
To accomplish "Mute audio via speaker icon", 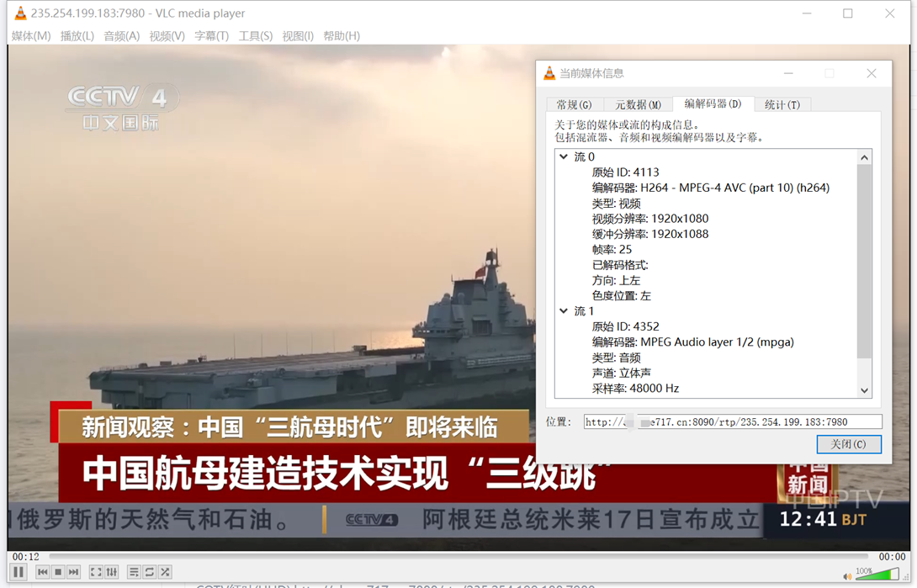I will click(847, 576).
